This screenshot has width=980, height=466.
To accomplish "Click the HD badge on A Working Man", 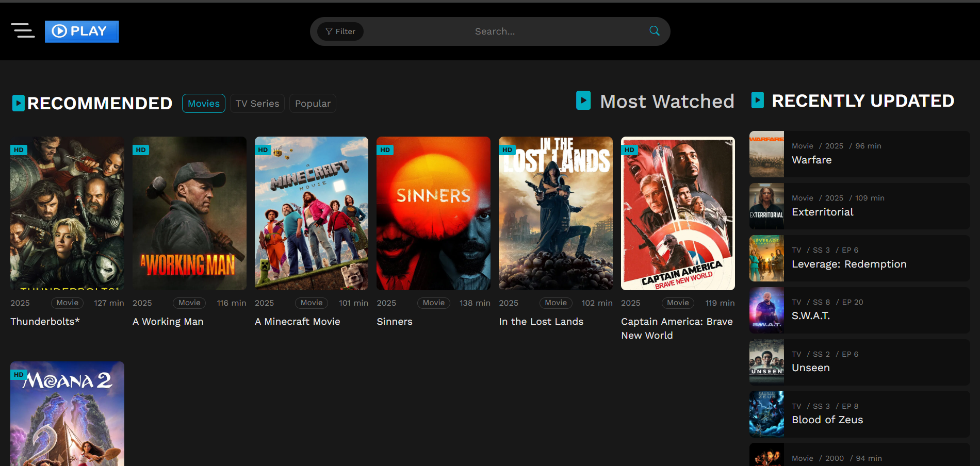I will (141, 150).
